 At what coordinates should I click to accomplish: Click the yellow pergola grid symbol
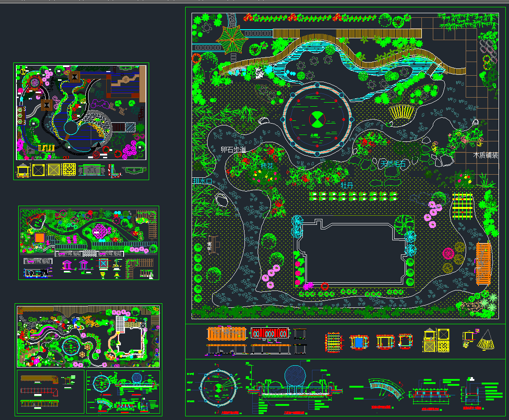click(x=463, y=207)
